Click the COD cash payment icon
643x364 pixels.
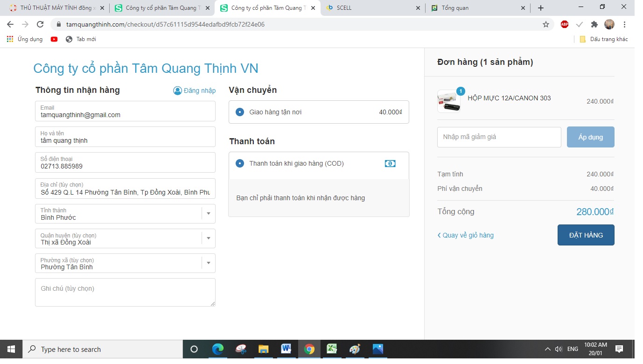(x=390, y=163)
